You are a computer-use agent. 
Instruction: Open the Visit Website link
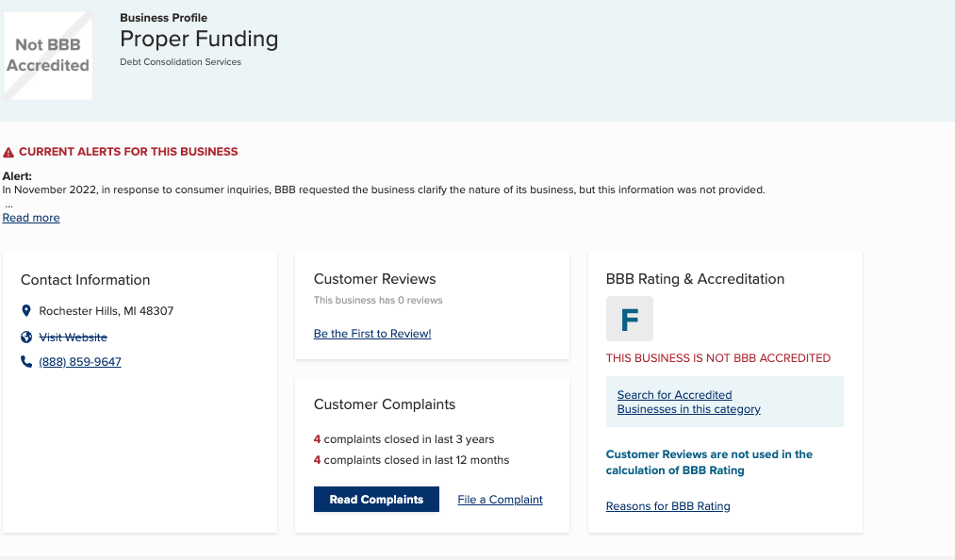[74, 337]
